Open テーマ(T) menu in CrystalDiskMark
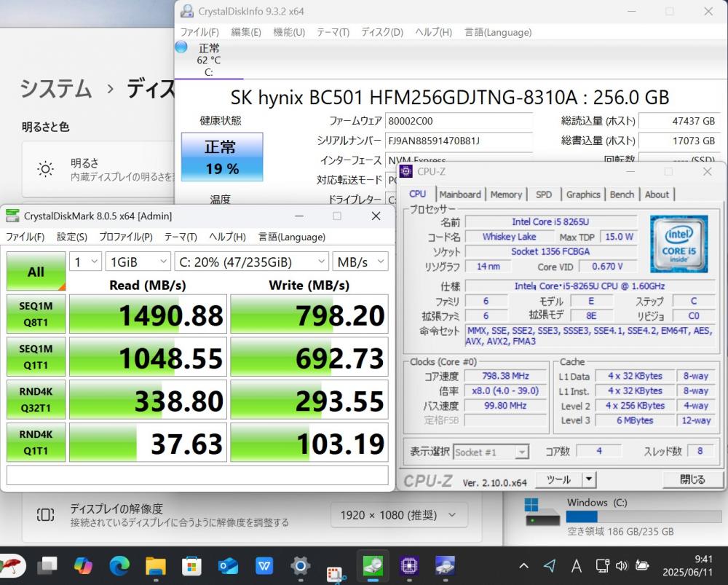This screenshot has width=728, height=585. click(181, 237)
